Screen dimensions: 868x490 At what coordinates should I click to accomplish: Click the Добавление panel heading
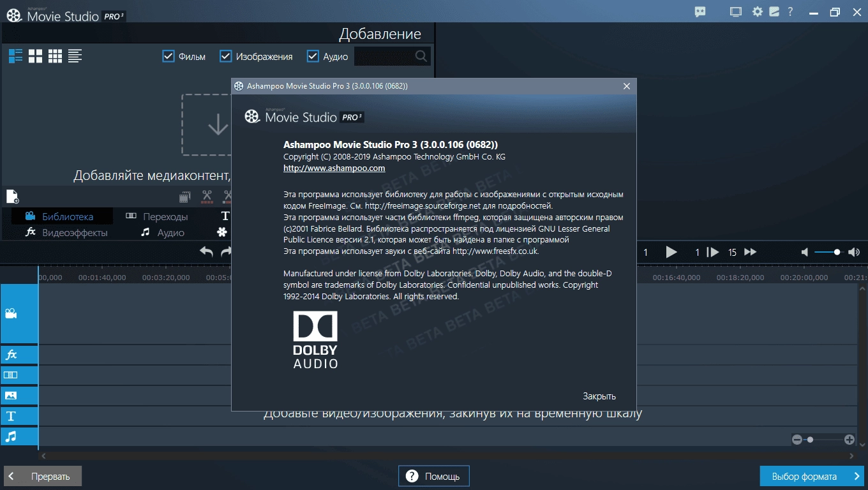click(380, 34)
